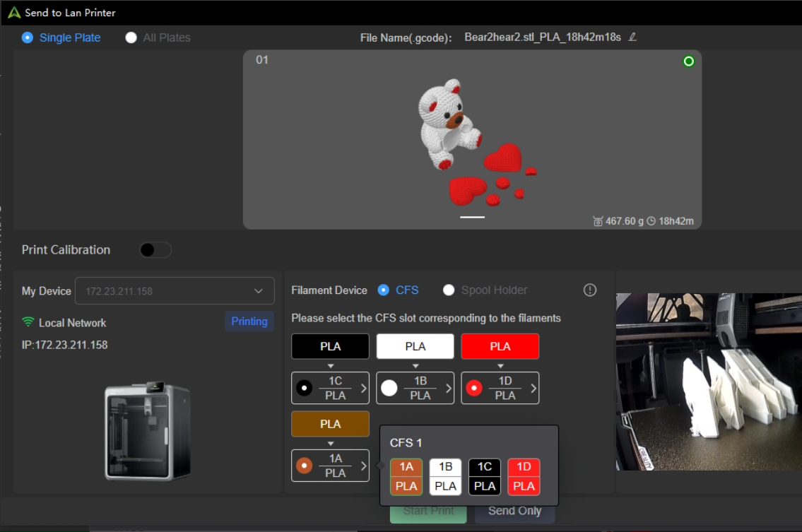Pick slot 1B PLA in CFS 1 popup
Viewport: 802px width, 532px height.
(445, 476)
